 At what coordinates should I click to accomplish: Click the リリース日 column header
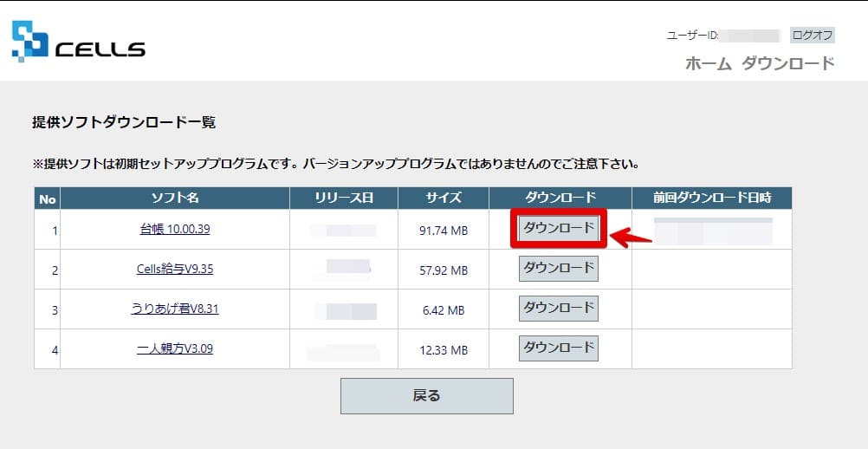pos(344,198)
